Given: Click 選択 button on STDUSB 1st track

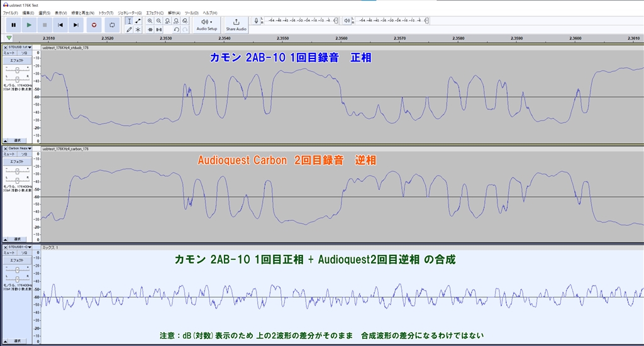Looking at the screenshot, I should pyautogui.click(x=17, y=140).
